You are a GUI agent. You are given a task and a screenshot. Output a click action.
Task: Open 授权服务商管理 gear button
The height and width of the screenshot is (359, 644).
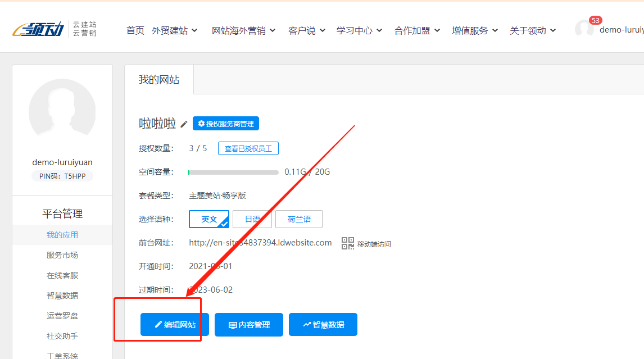[225, 124]
